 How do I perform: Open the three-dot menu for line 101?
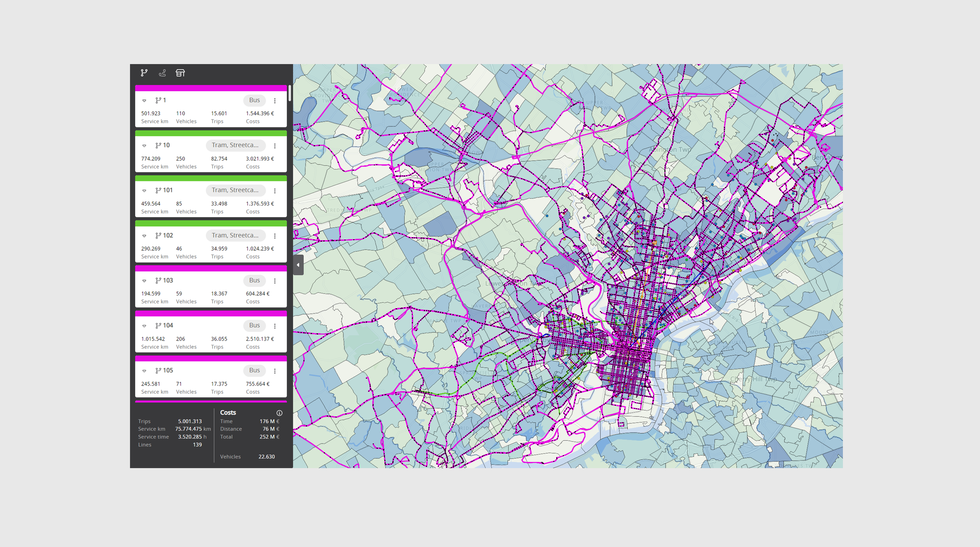pos(275,191)
